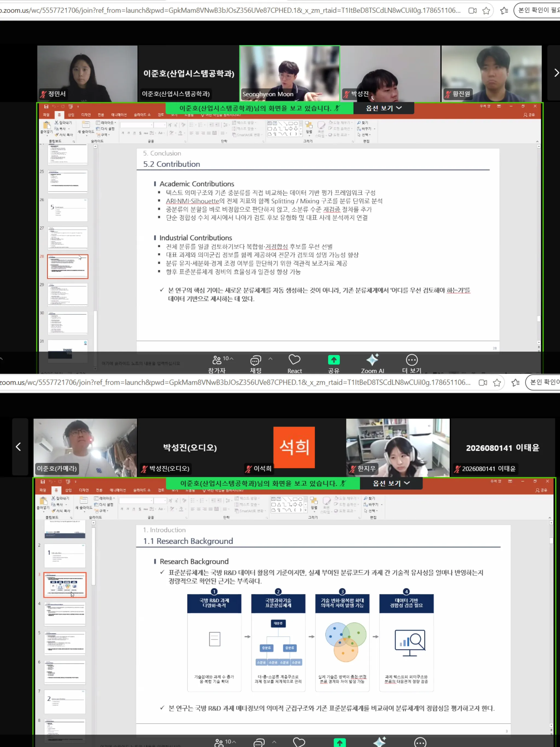Toggle bullet list in the lower PowerPoint ribbon

point(192,501)
